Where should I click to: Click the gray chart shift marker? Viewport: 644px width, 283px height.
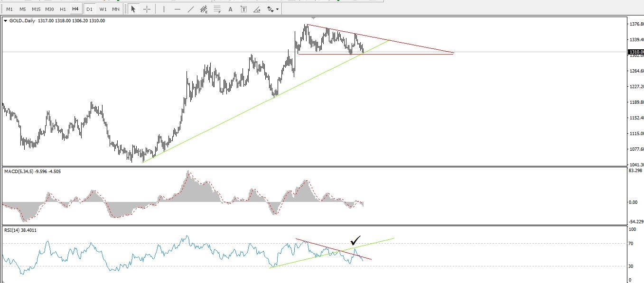[313, 18]
